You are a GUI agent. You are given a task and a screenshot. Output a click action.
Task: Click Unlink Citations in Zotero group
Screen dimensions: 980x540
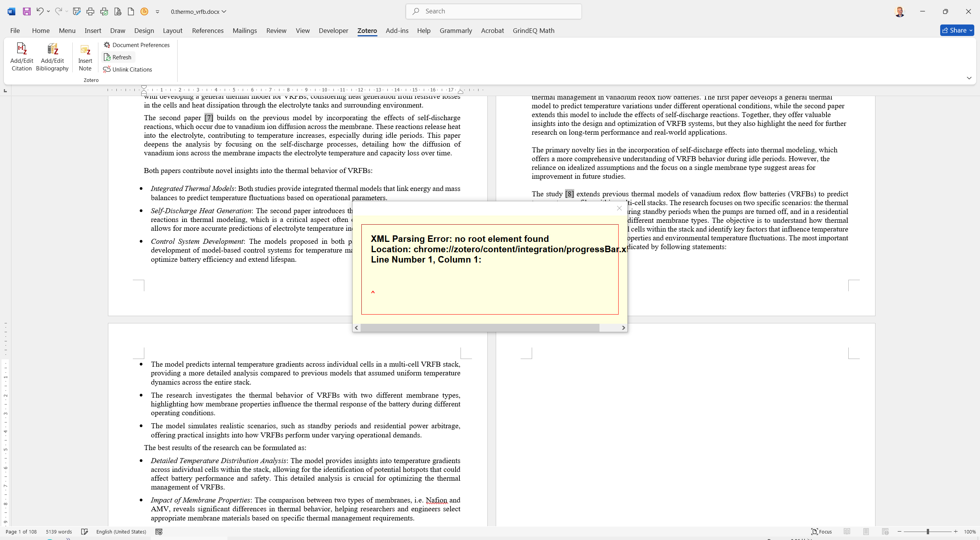(x=127, y=69)
